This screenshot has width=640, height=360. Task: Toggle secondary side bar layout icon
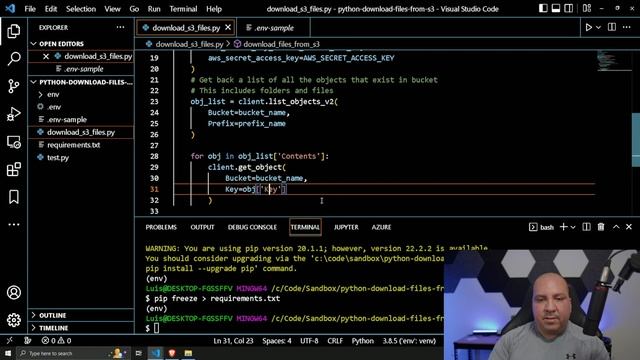(x=568, y=9)
